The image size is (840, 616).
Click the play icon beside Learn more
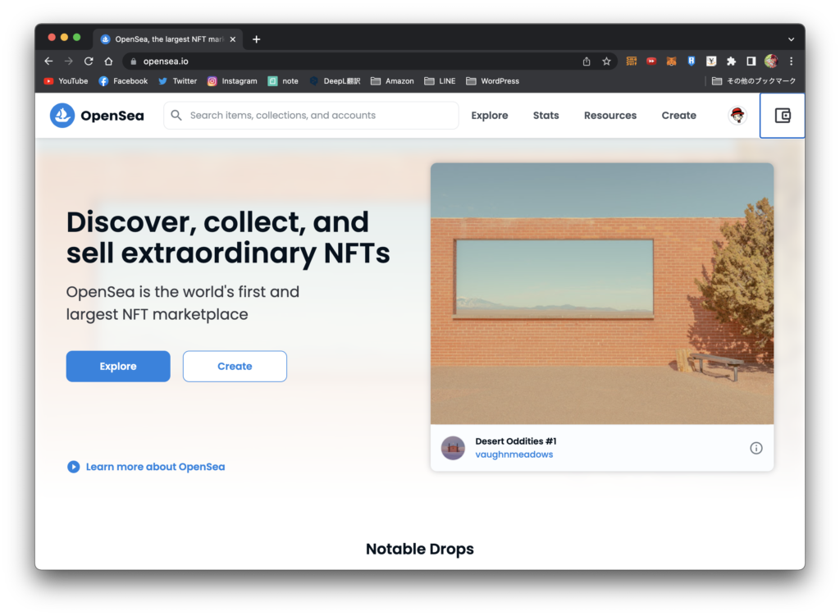click(73, 467)
